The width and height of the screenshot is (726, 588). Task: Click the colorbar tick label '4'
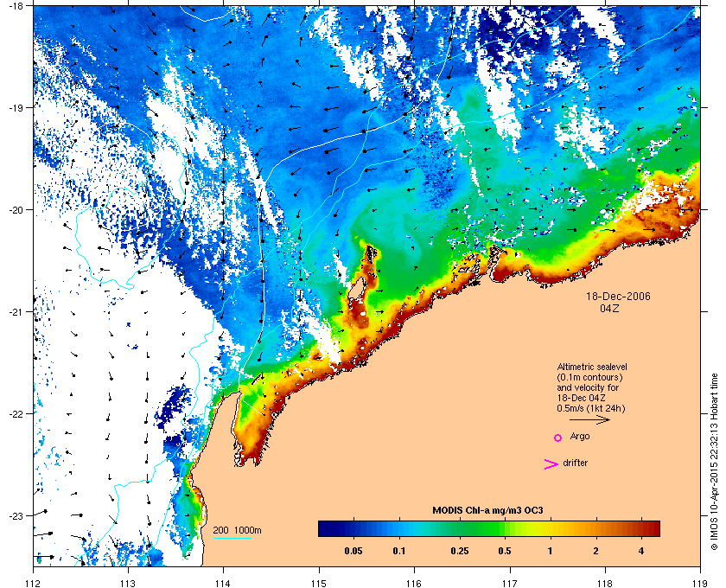pyautogui.click(x=640, y=551)
